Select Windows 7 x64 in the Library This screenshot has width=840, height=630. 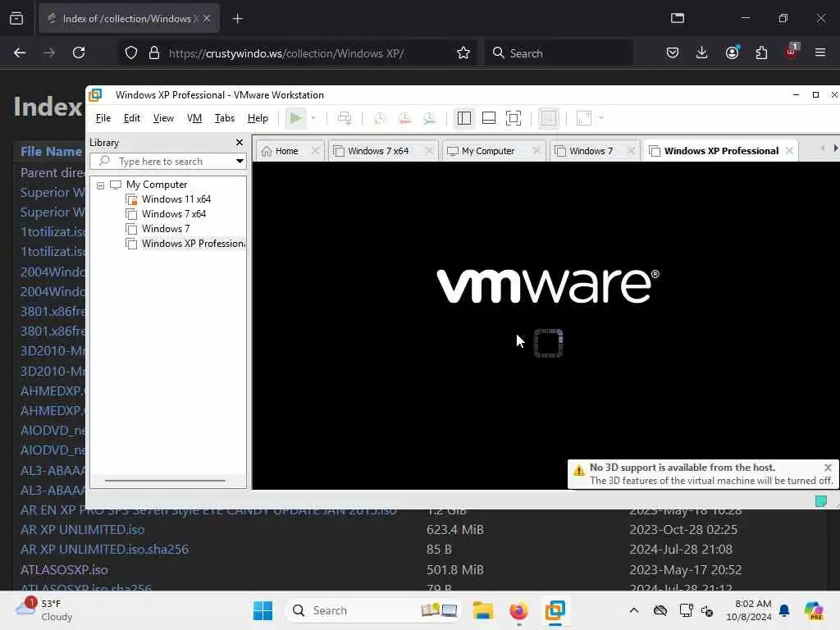point(174,214)
